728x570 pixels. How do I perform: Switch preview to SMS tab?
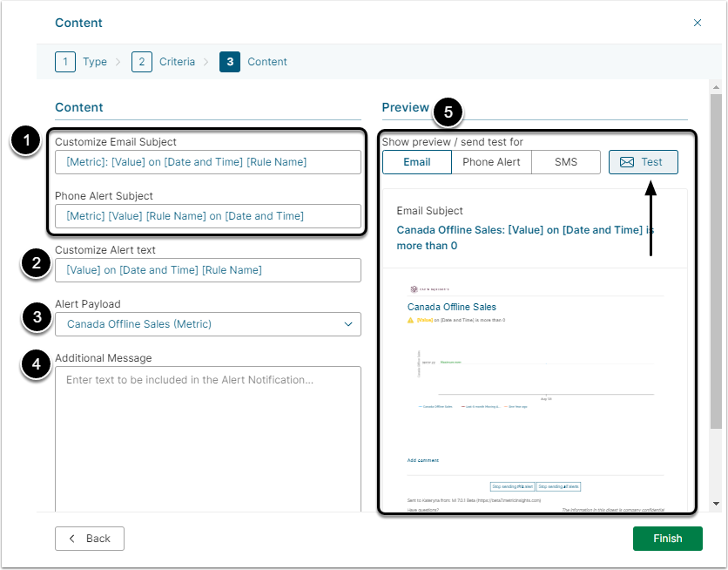point(566,162)
